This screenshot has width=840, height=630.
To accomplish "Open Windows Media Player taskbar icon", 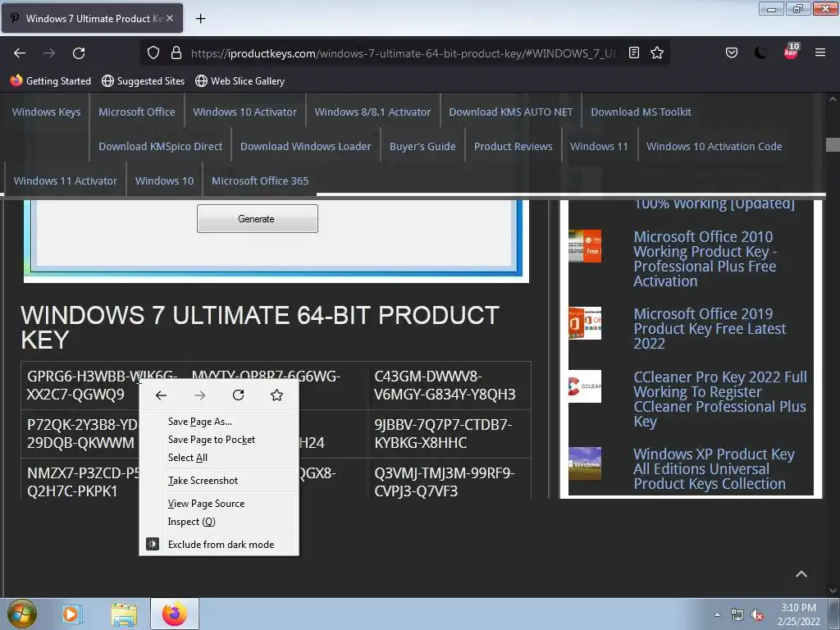I will coord(71,614).
